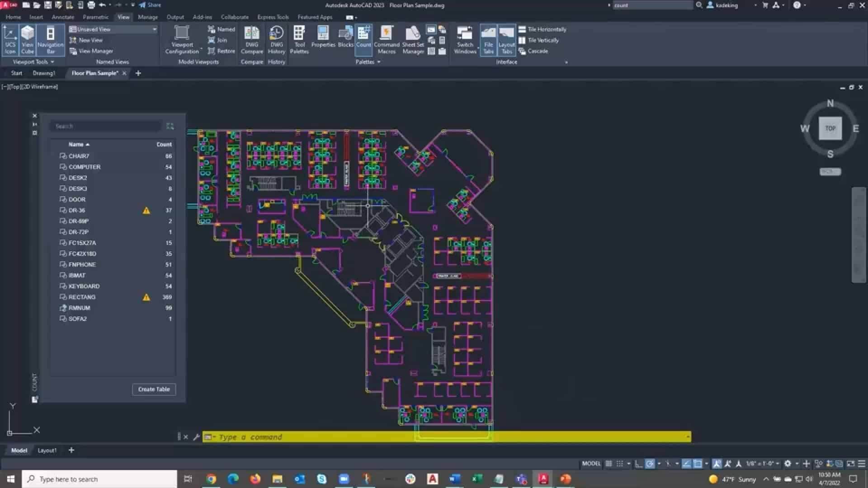Open Command Macros palette

pyautogui.click(x=387, y=40)
